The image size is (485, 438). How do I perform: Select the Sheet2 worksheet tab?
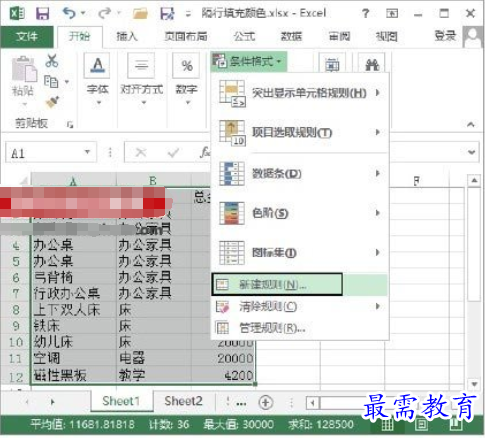click(183, 401)
